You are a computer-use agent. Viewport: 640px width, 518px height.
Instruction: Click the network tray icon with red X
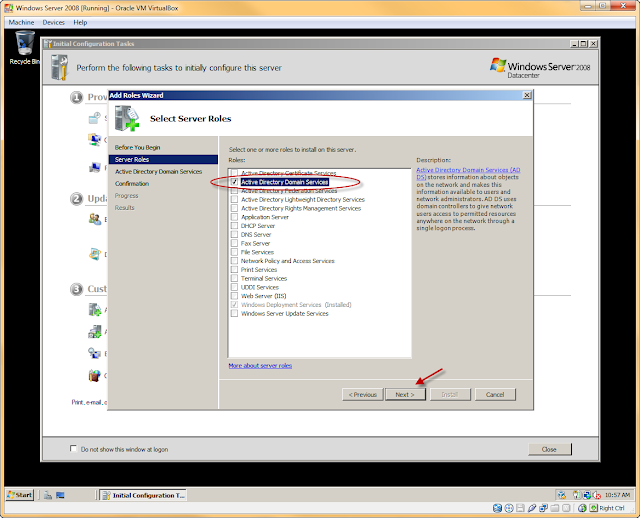click(x=596, y=495)
